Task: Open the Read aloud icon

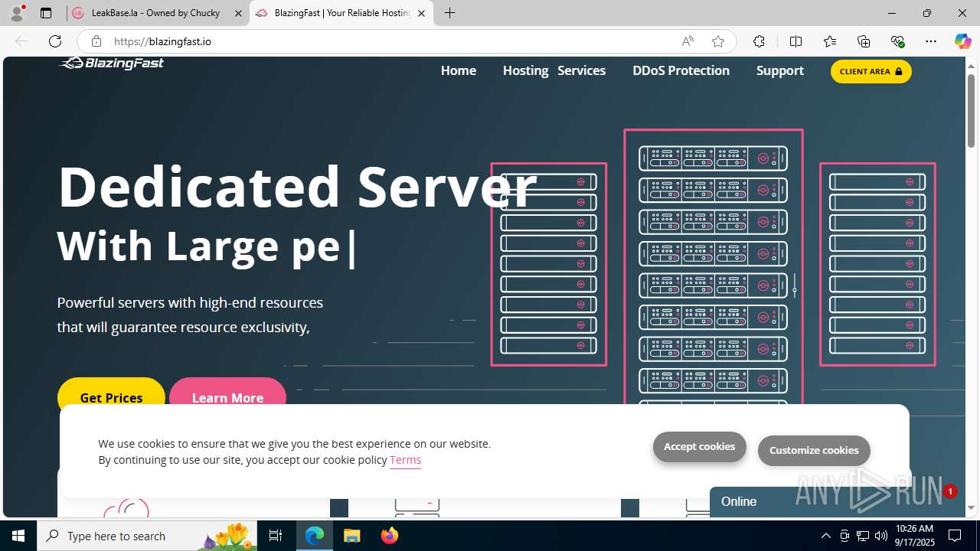Action: [x=688, y=41]
